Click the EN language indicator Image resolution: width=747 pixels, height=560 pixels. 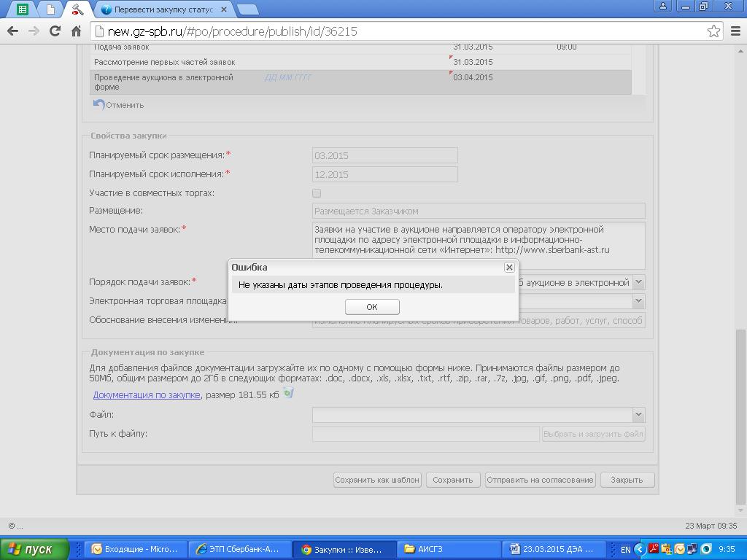coord(625,550)
